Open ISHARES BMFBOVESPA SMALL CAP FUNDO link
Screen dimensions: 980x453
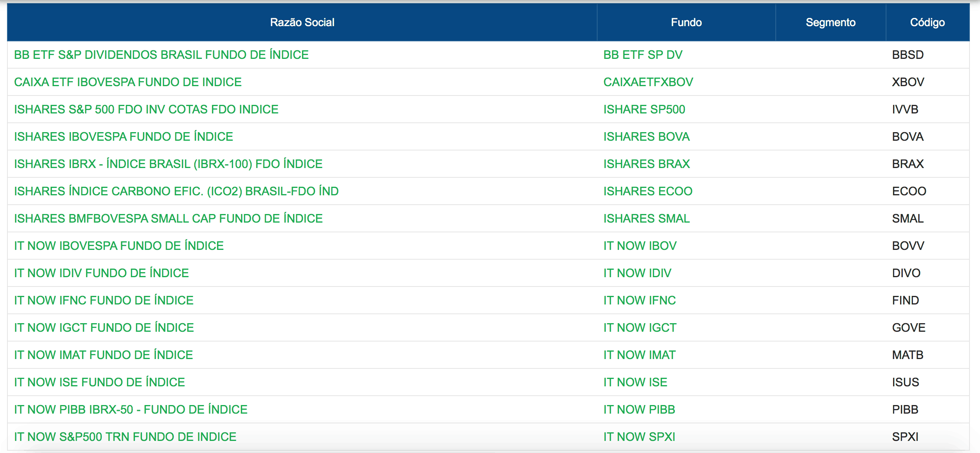168,219
